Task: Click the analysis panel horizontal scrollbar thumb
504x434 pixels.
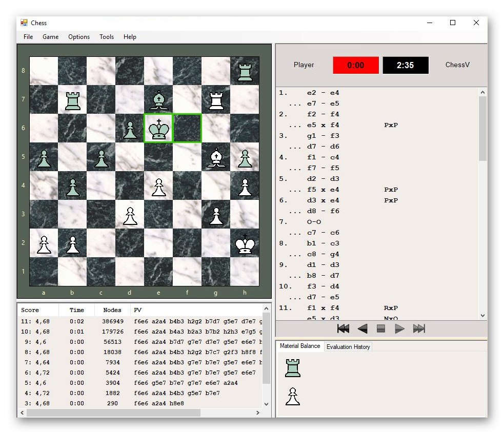Action: tap(113, 413)
